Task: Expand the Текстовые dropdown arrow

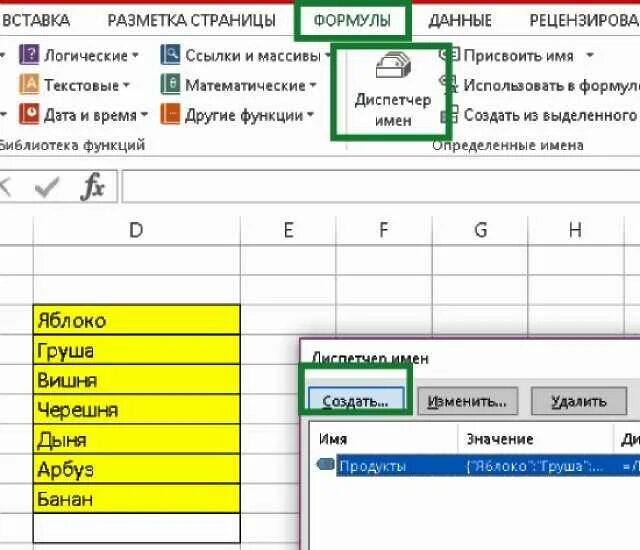Action: (x=126, y=85)
